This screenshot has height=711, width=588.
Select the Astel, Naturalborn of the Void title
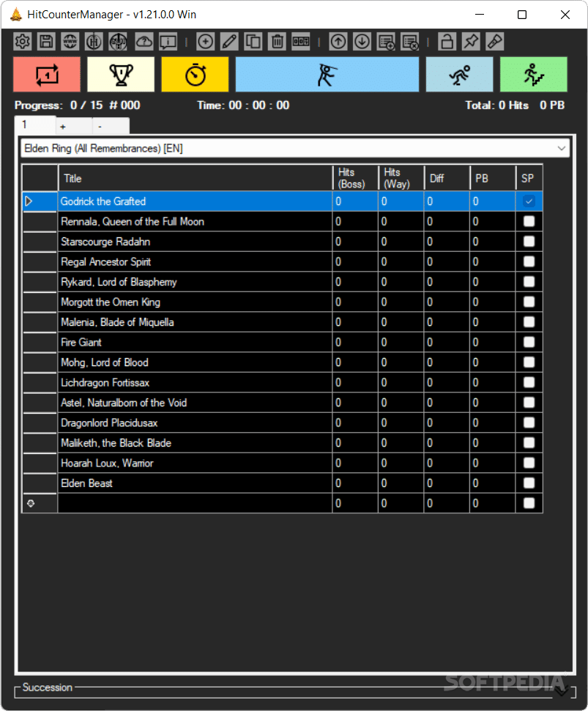(196, 403)
